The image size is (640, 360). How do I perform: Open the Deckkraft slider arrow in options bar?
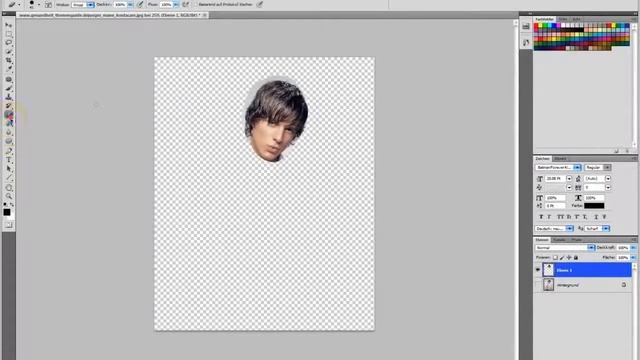coord(131,4)
